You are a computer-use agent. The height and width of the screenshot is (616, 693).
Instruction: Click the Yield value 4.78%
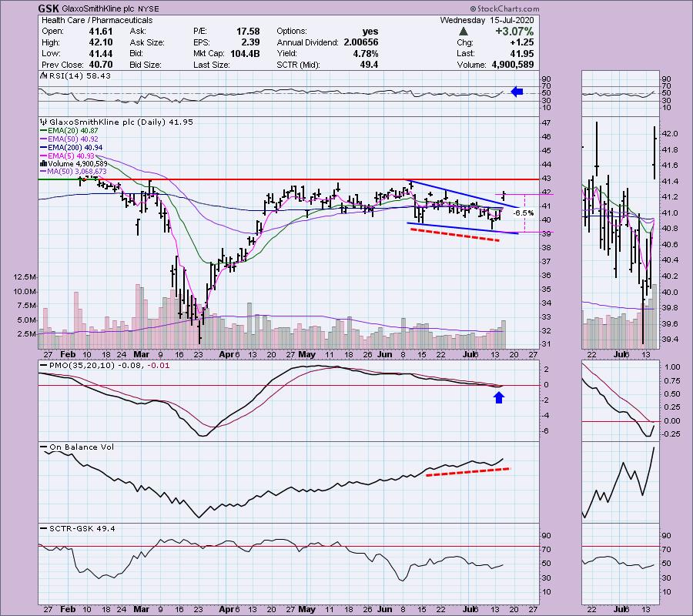tap(366, 53)
